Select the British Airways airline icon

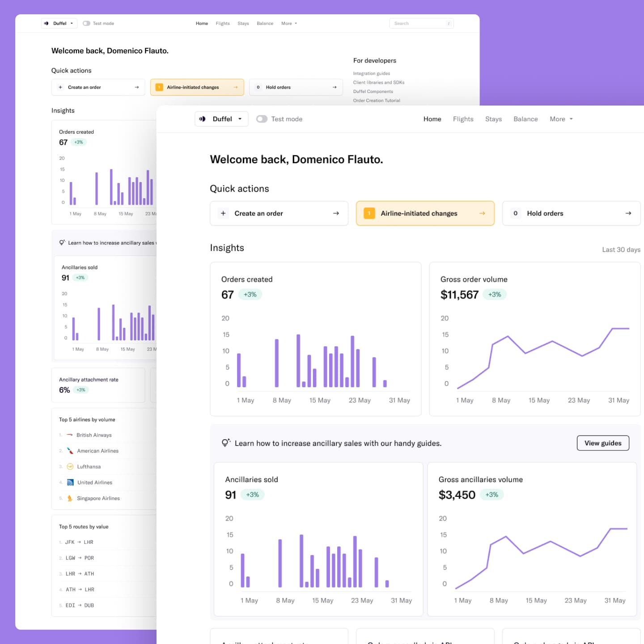pos(70,435)
